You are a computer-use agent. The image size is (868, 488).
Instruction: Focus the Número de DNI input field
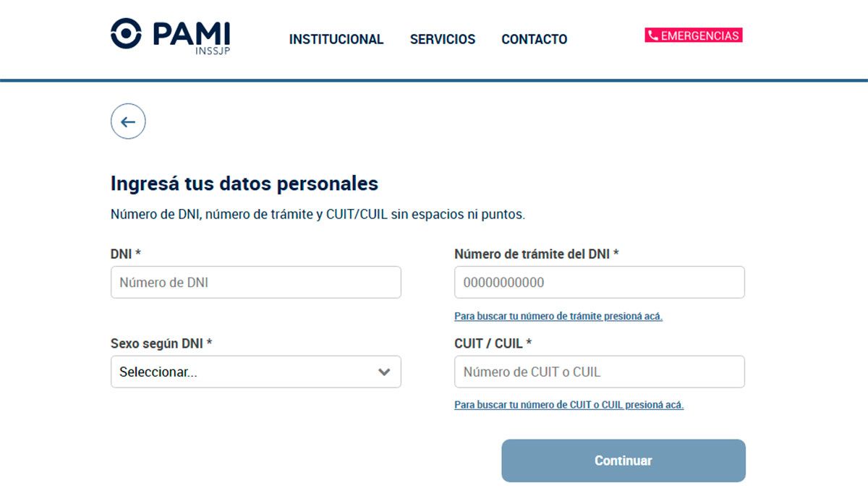[255, 283]
